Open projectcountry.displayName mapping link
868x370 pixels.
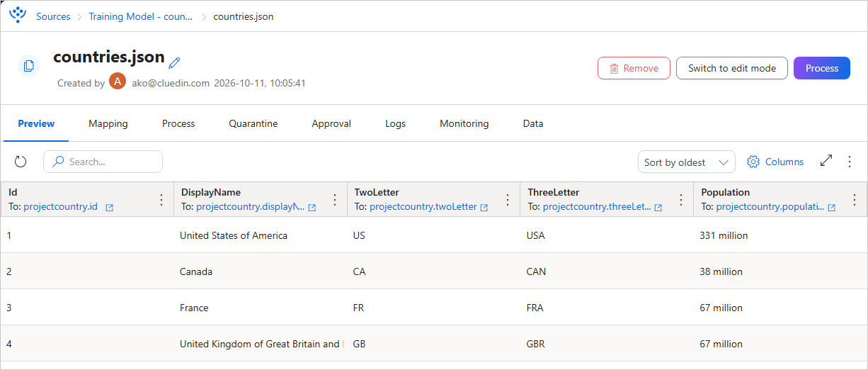pyautogui.click(x=251, y=207)
